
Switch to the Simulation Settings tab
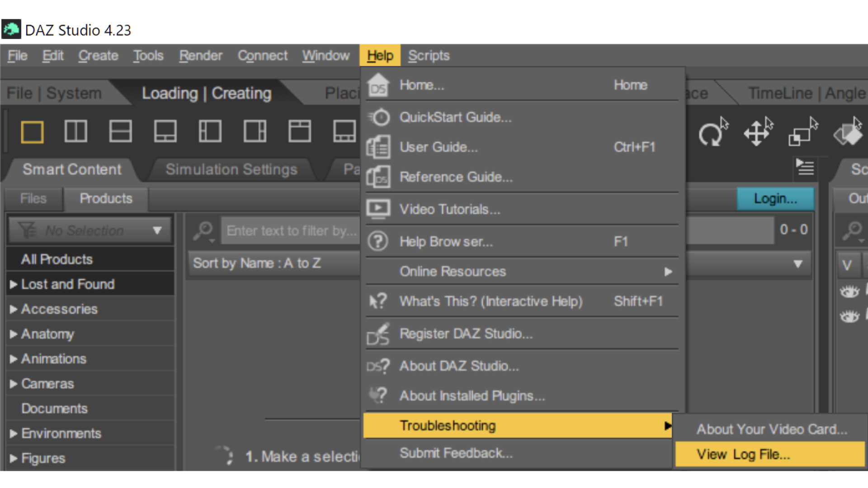point(231,169)
